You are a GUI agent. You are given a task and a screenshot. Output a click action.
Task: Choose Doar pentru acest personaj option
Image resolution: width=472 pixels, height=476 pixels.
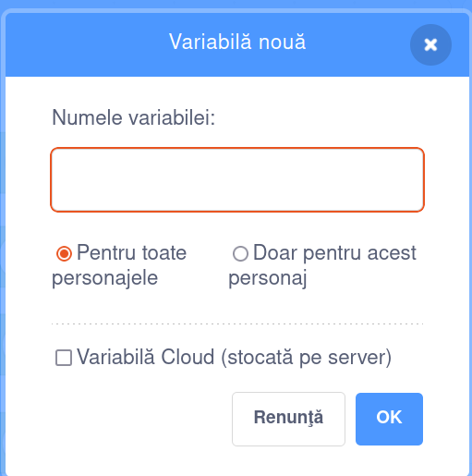coord(240,254)
